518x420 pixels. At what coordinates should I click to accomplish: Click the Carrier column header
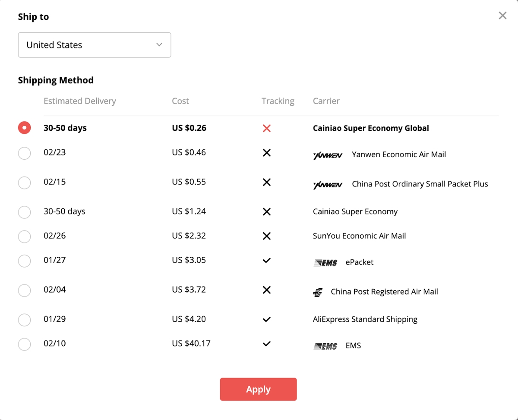[326, 101]
